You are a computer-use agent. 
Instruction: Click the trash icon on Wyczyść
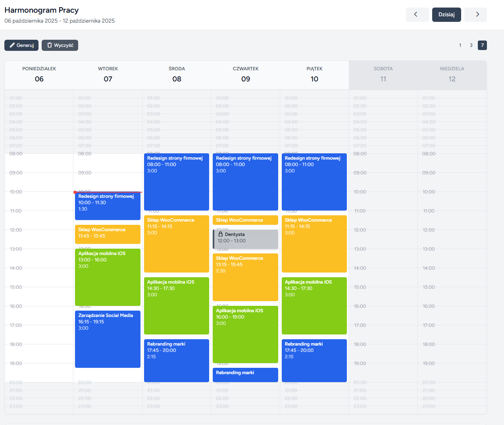(x=50, y=45)
